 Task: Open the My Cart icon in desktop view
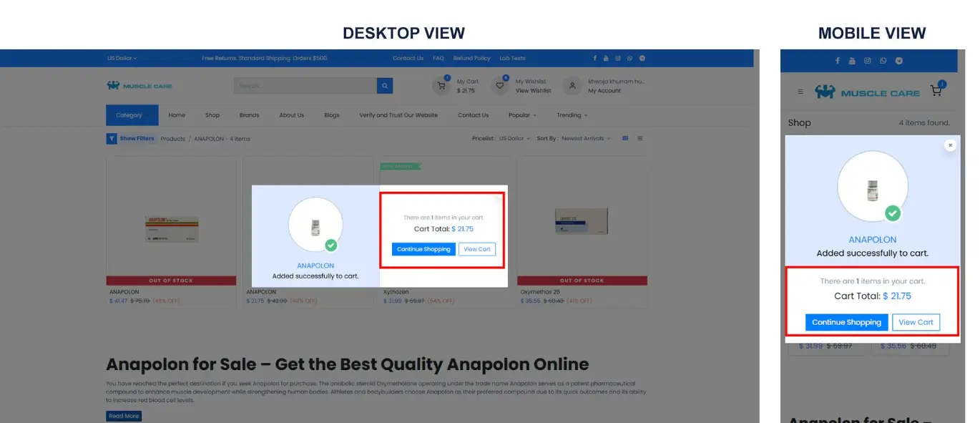441,86
